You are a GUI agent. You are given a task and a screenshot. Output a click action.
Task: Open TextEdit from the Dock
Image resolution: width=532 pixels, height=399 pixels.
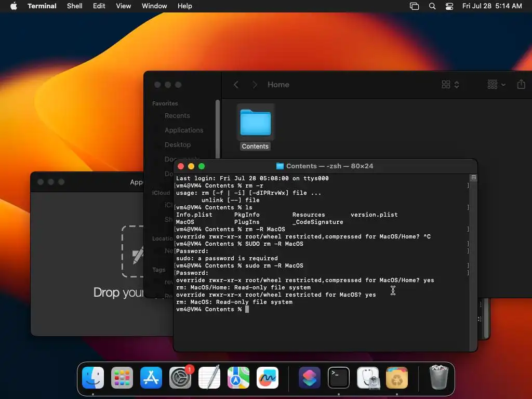pos(209,378)
